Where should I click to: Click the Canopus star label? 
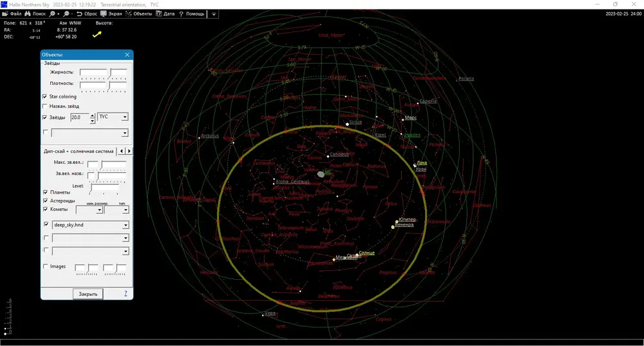pos(339,154)
